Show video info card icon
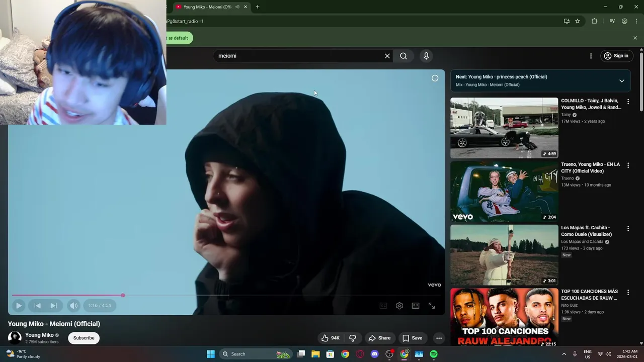 (435, 78)
